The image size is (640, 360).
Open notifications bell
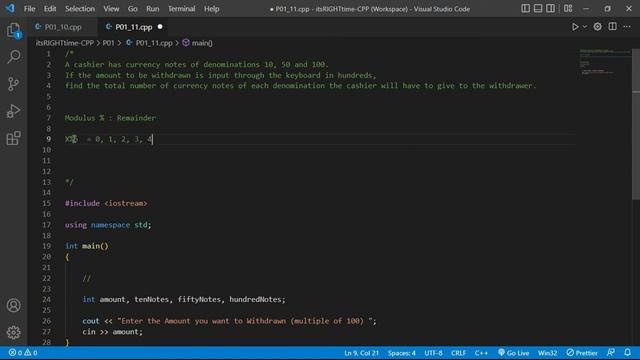pyautogui.click(x=628, y=353)
